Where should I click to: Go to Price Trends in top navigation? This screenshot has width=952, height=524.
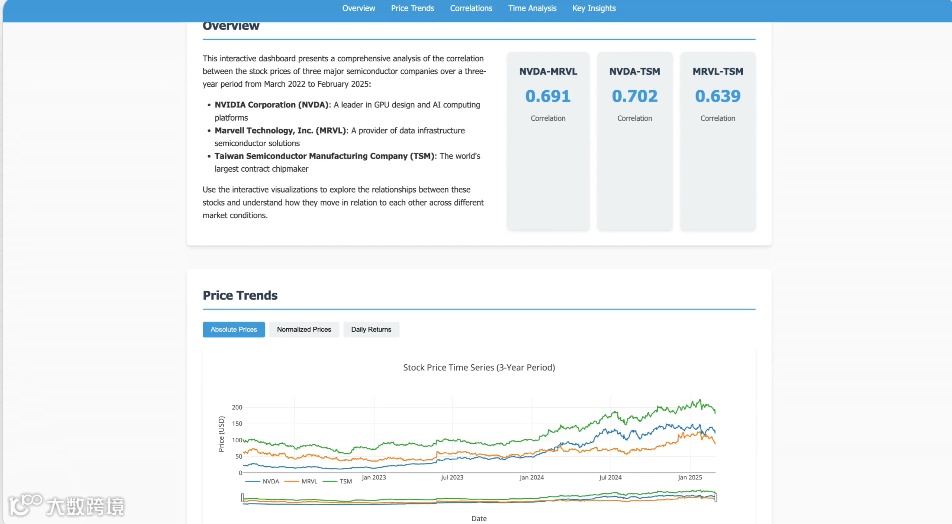click(x=412, y=9)
